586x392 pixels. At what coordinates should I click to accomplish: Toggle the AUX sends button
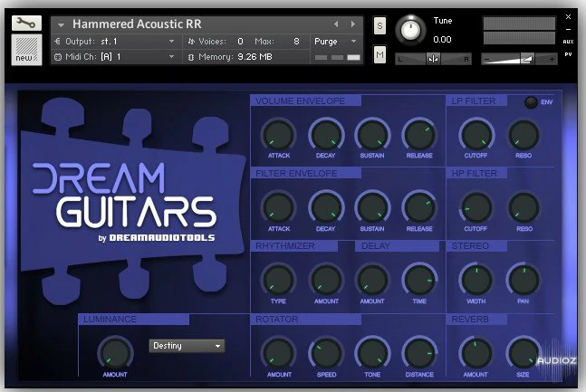pos(568,42)
